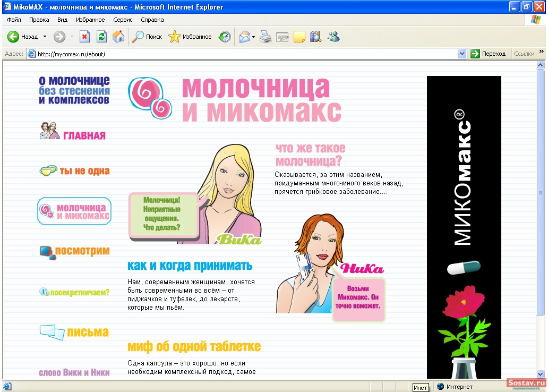Open the Сервис menu
Image resolution: width=548 pixels, height=392 pixels.
coord(123,20)
